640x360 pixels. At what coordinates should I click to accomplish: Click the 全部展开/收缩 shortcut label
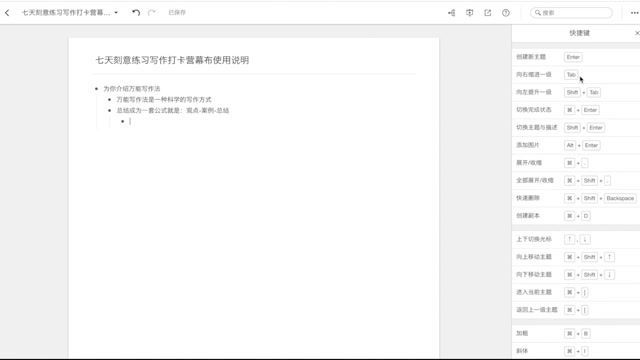[535, 180]
